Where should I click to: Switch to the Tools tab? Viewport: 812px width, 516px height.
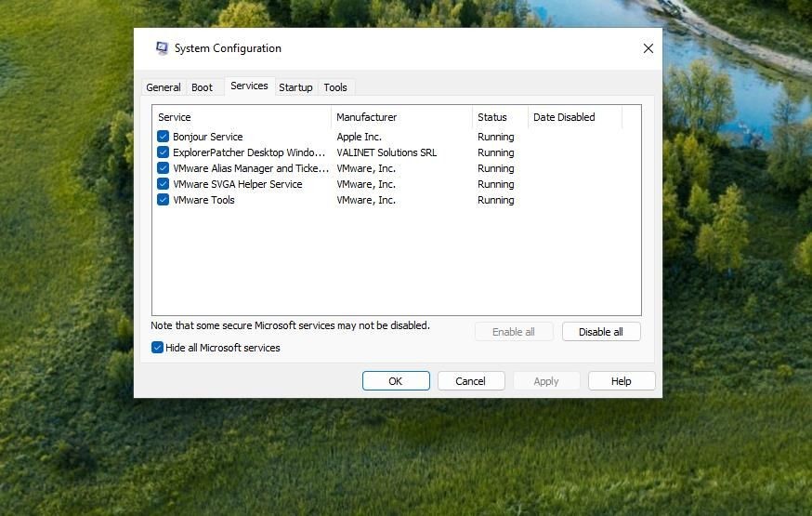(335, 87)
